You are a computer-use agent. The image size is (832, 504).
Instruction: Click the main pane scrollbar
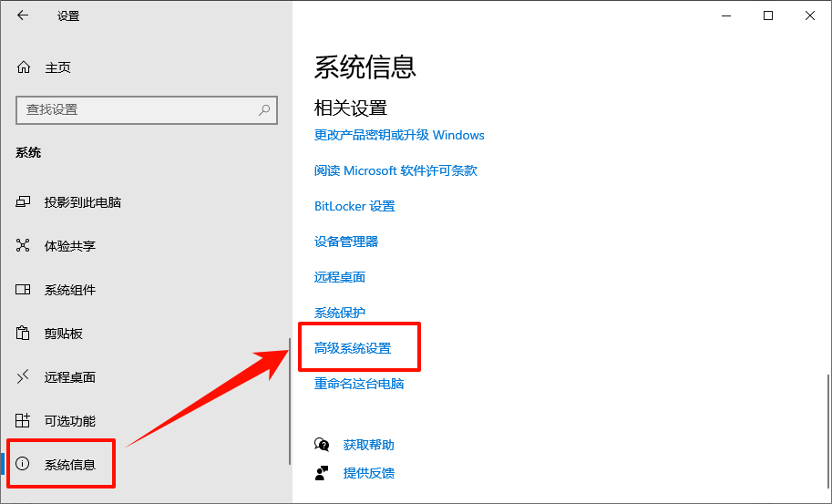pyautogui.click(x=827, y=432)
